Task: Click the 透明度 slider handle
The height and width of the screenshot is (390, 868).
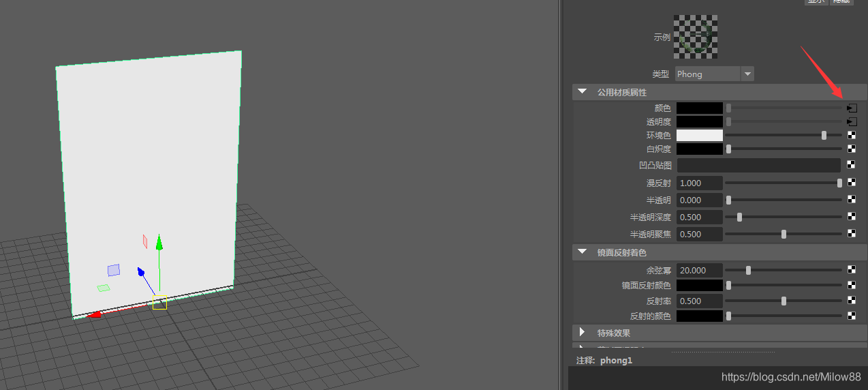Action: 728,121
